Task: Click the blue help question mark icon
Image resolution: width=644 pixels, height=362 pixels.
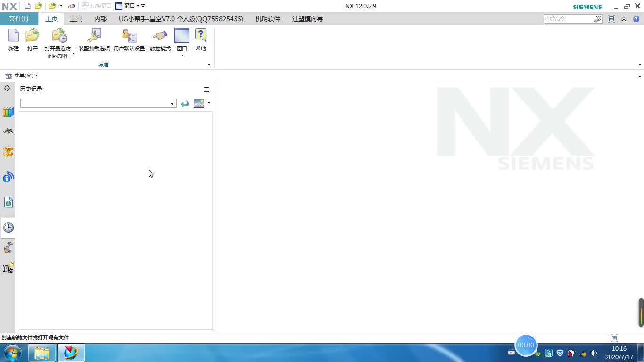Action: tap(636, 19)
